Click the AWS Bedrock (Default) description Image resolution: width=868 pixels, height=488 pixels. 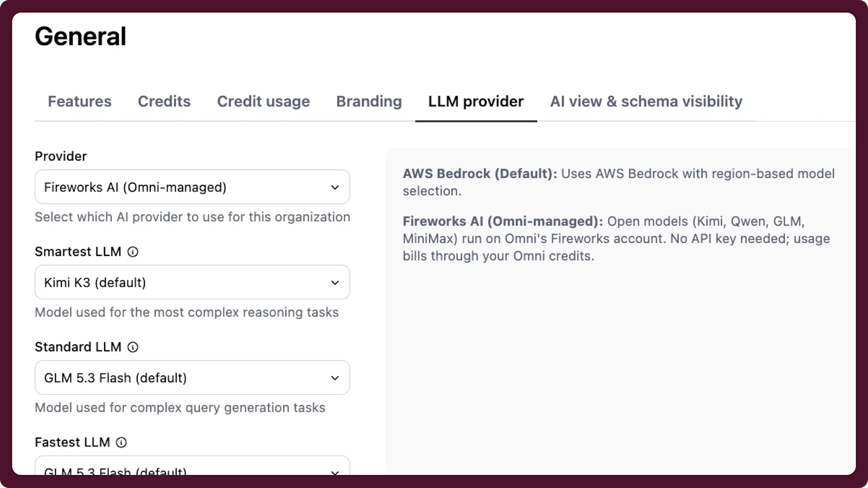coord(618,182)
